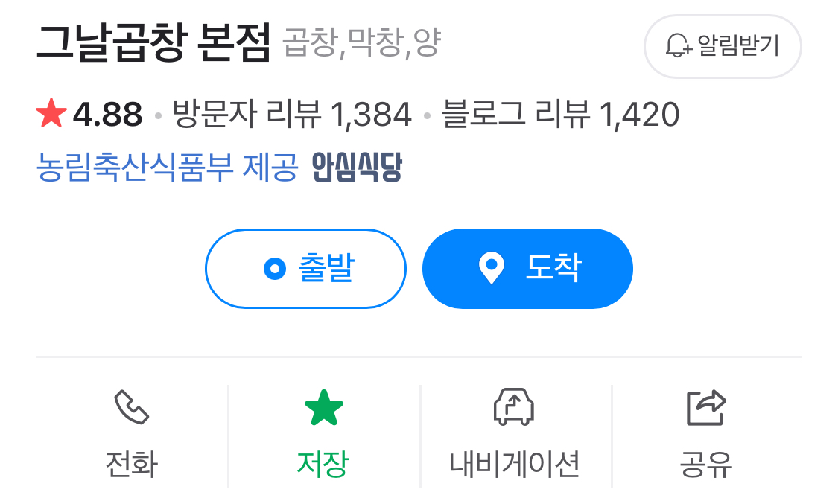Open 방문자 리뷰 1,384 reviews
The height and width of the screenshot is (504, 838).
click(x=292, y=114)
